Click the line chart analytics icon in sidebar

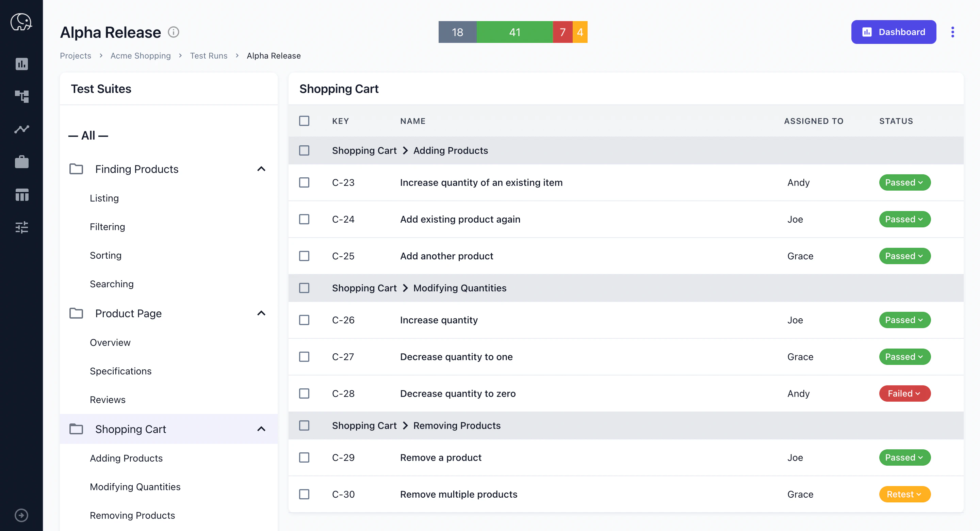(22, 129)
